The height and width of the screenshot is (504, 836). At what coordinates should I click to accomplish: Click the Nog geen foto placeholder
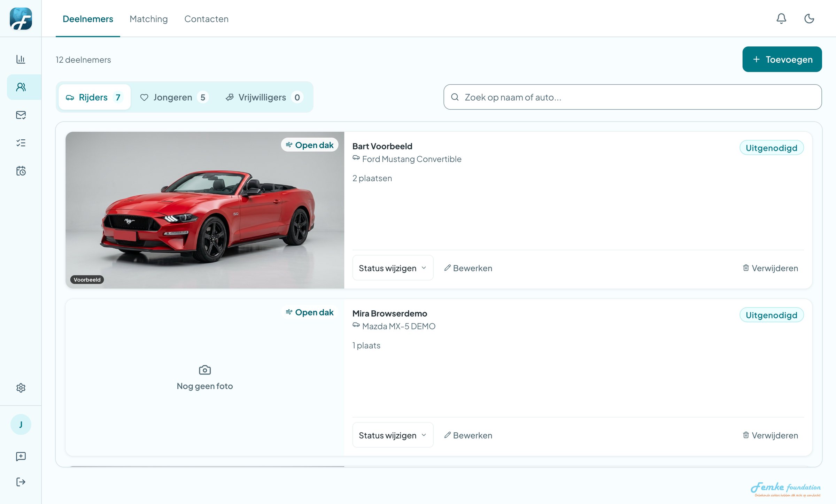click(205, 377)
